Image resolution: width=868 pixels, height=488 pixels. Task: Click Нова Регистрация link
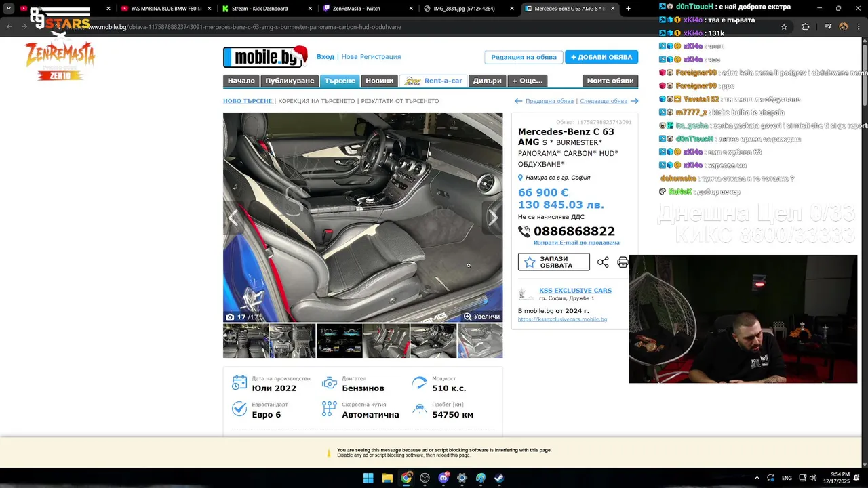371,57
